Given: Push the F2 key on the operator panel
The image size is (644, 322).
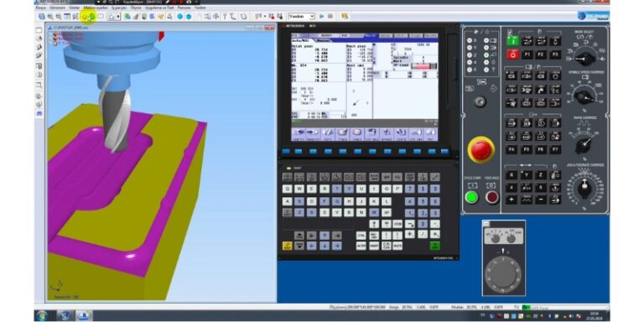Looking at the screenshot, I should (x=541, y=55).
